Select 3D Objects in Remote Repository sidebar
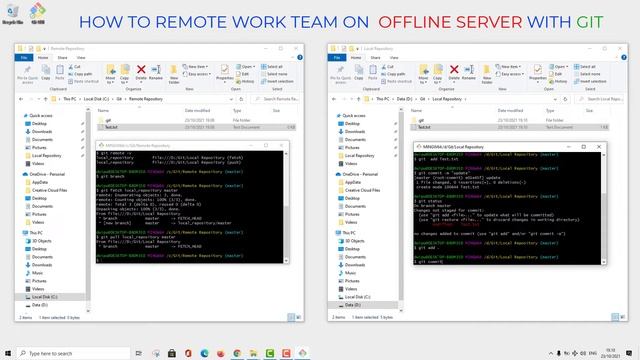Image resolution: width=640 pixels, height=360 pixels. (41, 241)
